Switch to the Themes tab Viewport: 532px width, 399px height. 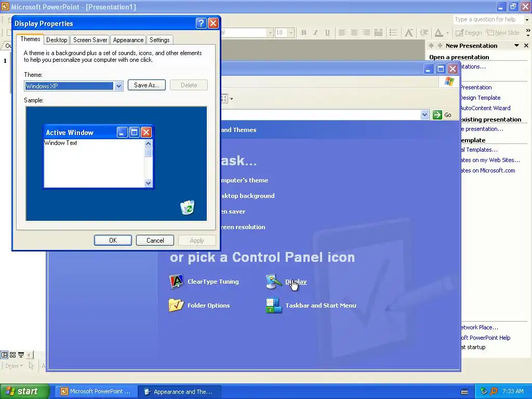pyautogui.click(x=30, y=39)
